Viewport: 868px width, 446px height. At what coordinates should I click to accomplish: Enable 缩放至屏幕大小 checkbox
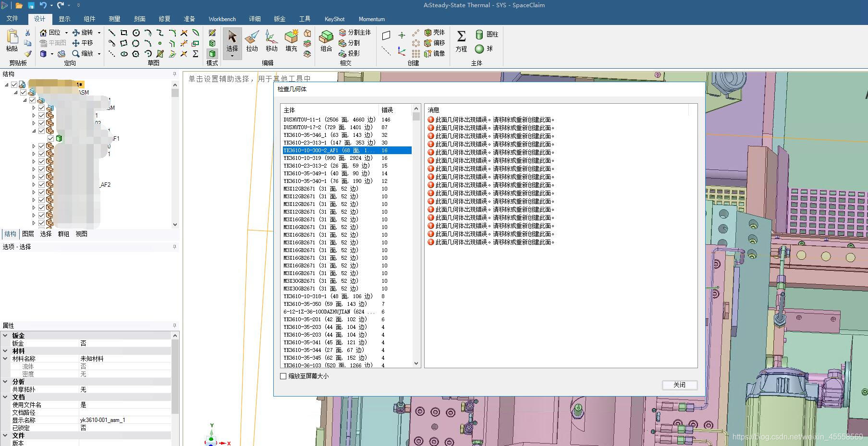(x=283, y=376)
